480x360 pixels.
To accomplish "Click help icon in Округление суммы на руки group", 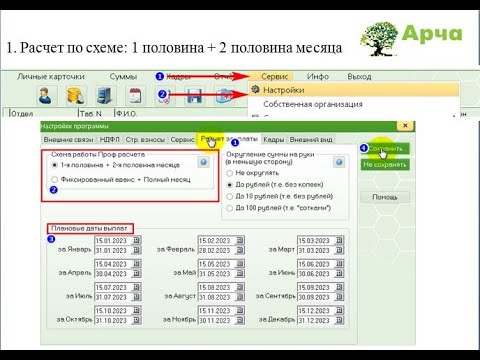I will pos(339,162).
